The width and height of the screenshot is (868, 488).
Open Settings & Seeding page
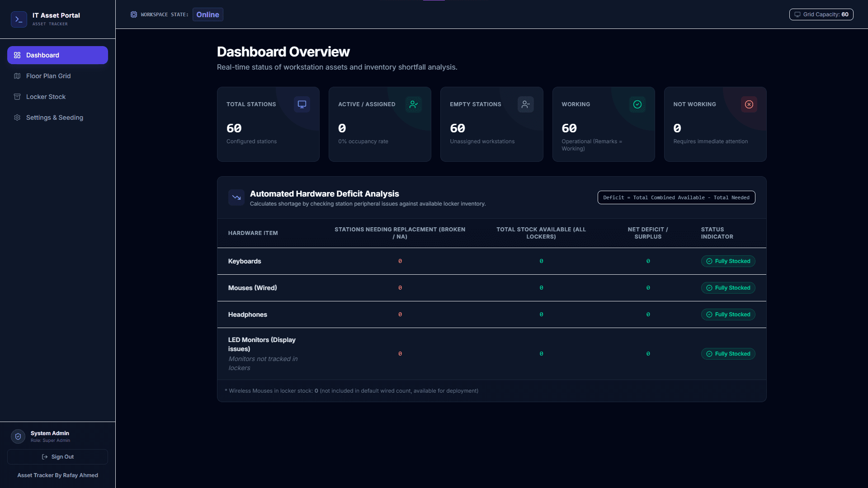[x=57, y=117]
